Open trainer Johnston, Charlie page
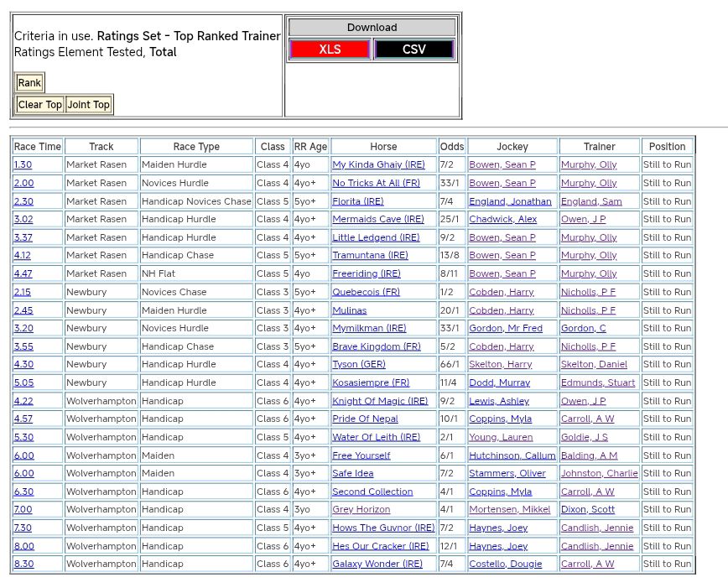Viewport: 728px width, 588px height. pyautogui.click(x=599, y=473)
